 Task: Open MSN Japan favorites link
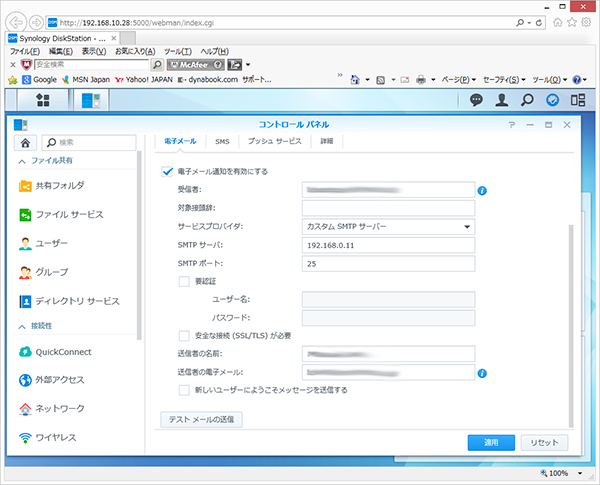coord(86,80)
